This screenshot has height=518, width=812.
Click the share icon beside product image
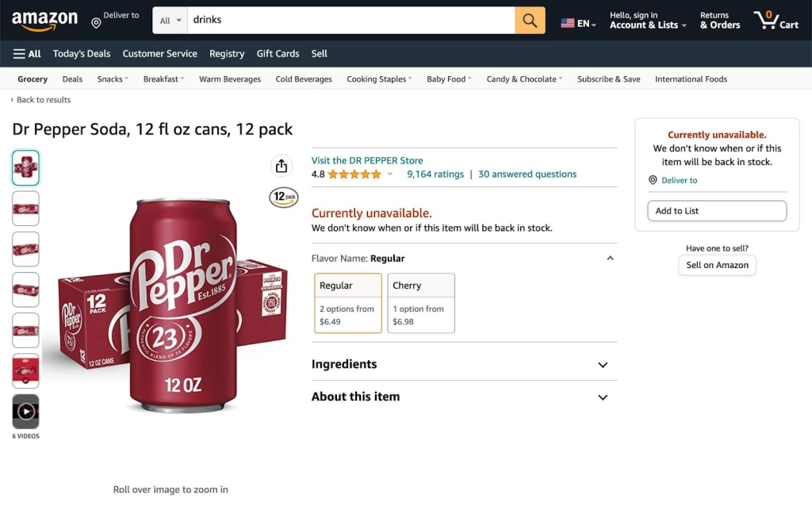tap(282, 166)
